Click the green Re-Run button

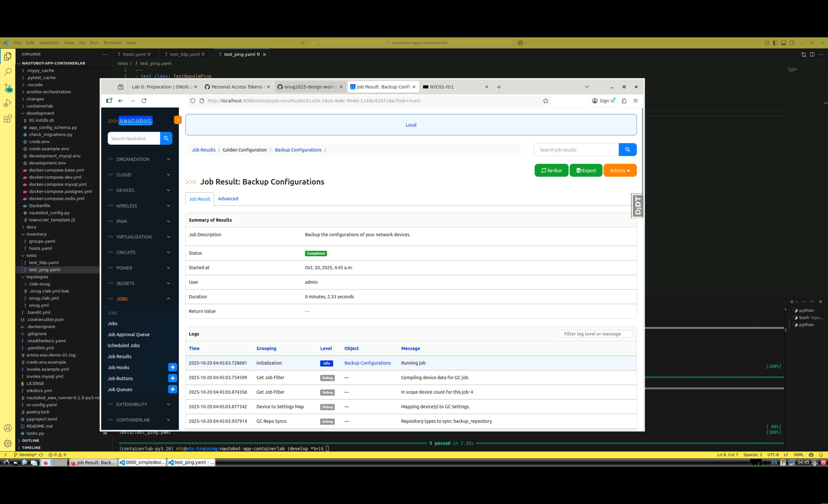551,170
